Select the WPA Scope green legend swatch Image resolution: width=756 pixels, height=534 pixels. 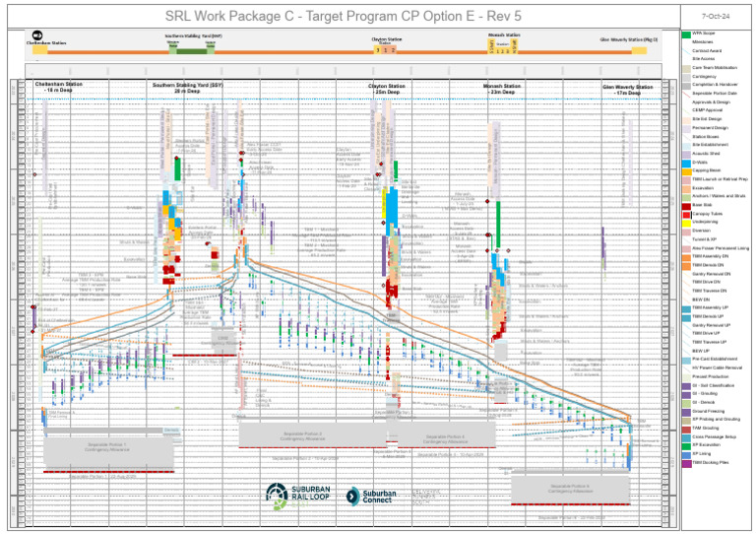686,34
